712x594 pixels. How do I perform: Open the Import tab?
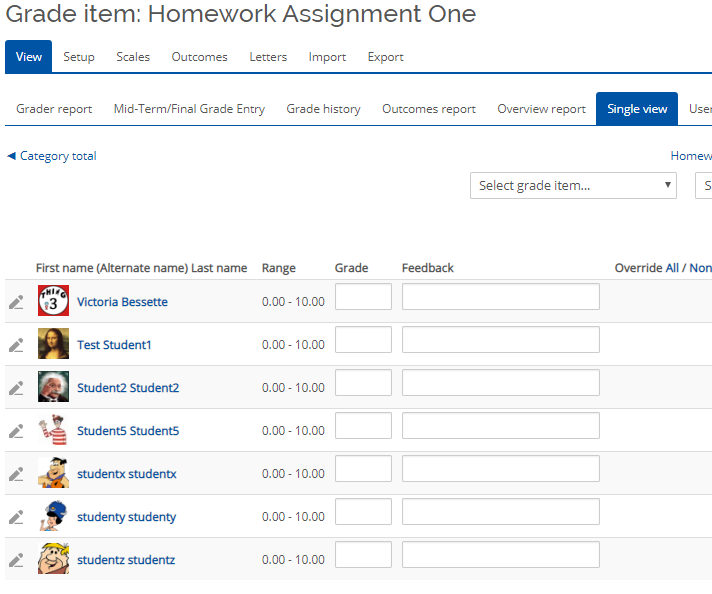pos(327,57)
